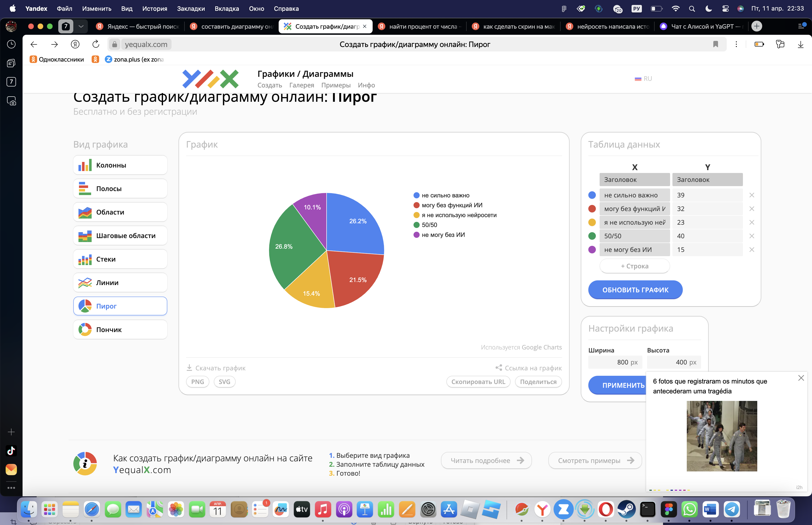Add a new row with + Строка
The width and height of the screenshot is (812, 525).
634,266
